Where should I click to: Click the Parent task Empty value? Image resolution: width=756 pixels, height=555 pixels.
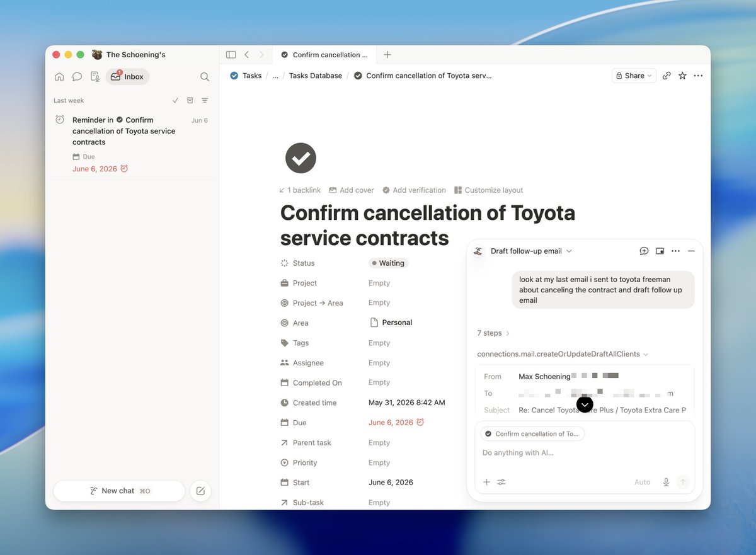coord(379,443)
